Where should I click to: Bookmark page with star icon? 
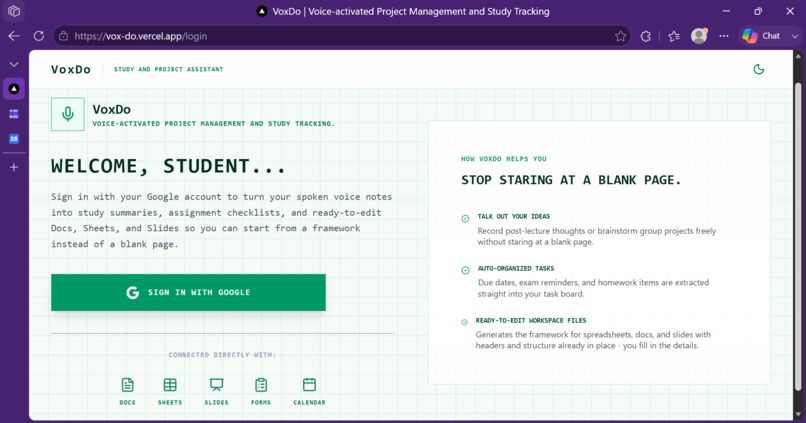click(620, 36)
